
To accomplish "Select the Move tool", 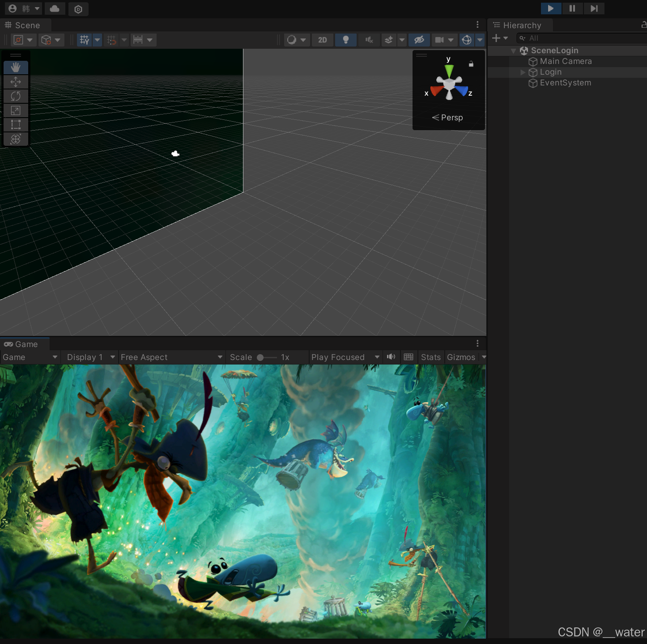I will click(x=16, y=82).
